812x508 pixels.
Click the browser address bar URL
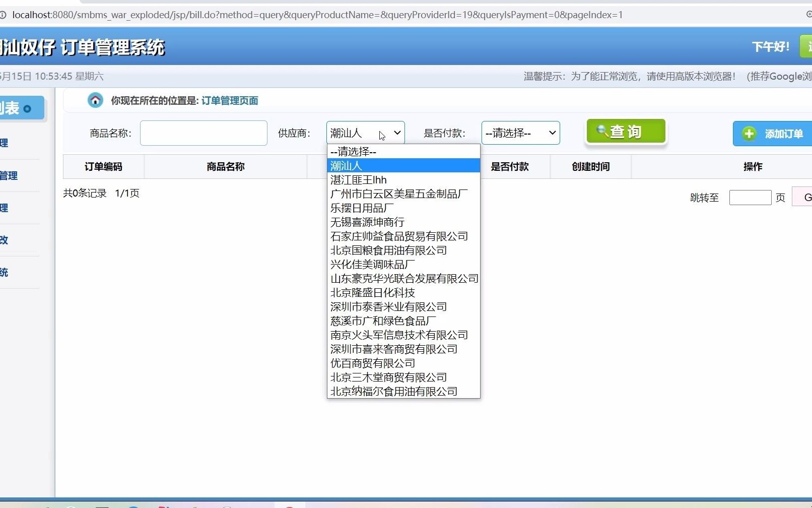tap(317, 15)
